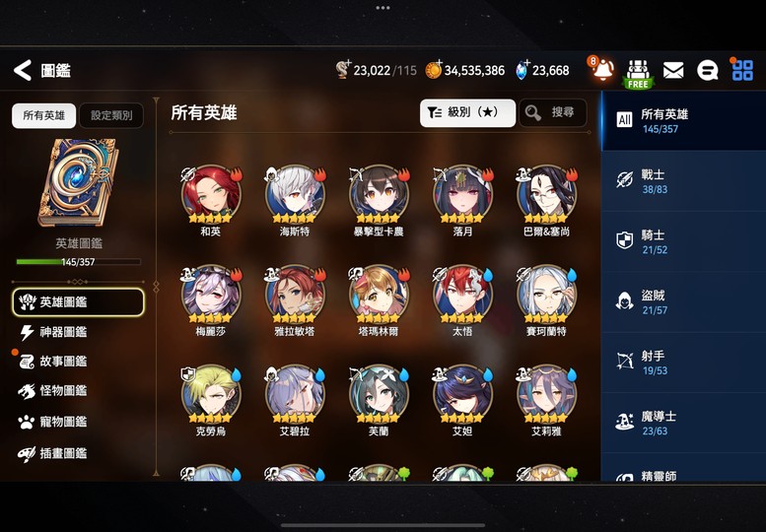This screenshot has width=766, height=532.
Task: Select 戰士 class filter
Action: (683, 181)
